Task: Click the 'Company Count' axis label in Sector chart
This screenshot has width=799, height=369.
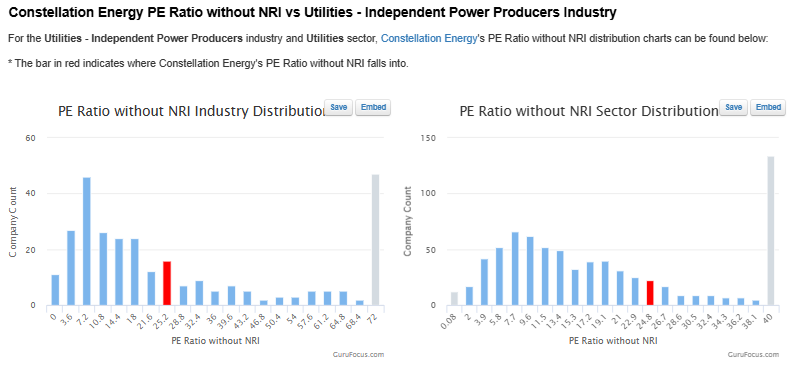Action: click(x=407, y=222)
